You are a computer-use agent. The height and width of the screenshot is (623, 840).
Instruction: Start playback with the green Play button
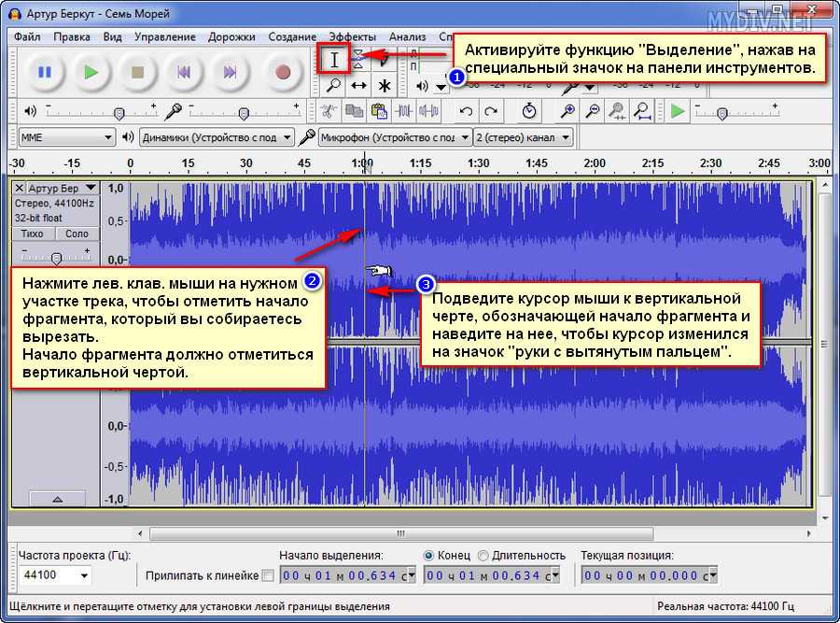point(90,72)
